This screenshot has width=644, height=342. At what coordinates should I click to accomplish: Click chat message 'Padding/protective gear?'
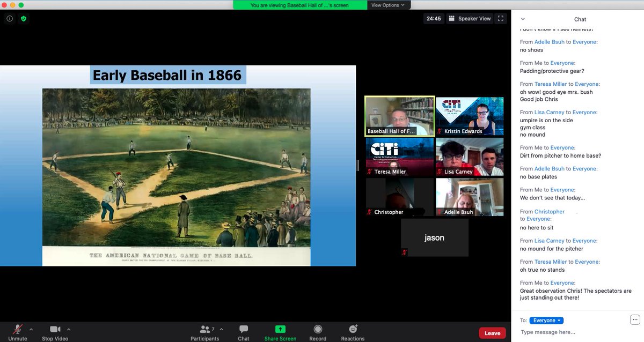[552, 71]
